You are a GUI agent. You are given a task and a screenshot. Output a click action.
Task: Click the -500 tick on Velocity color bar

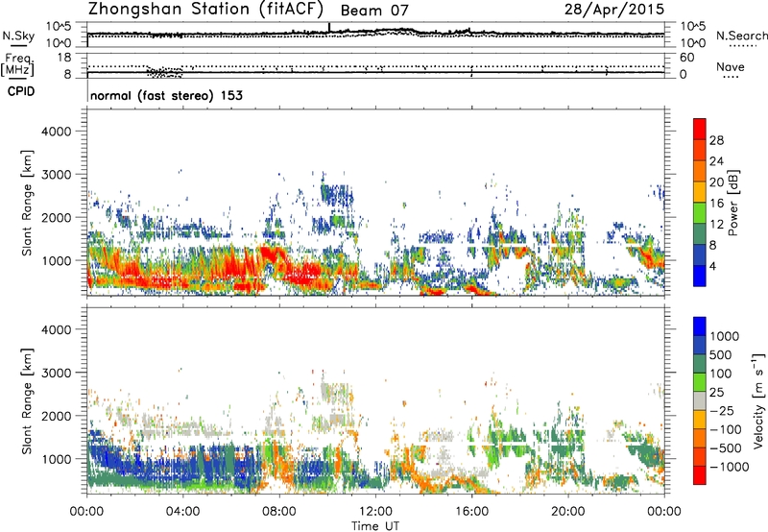pos(725,447)
